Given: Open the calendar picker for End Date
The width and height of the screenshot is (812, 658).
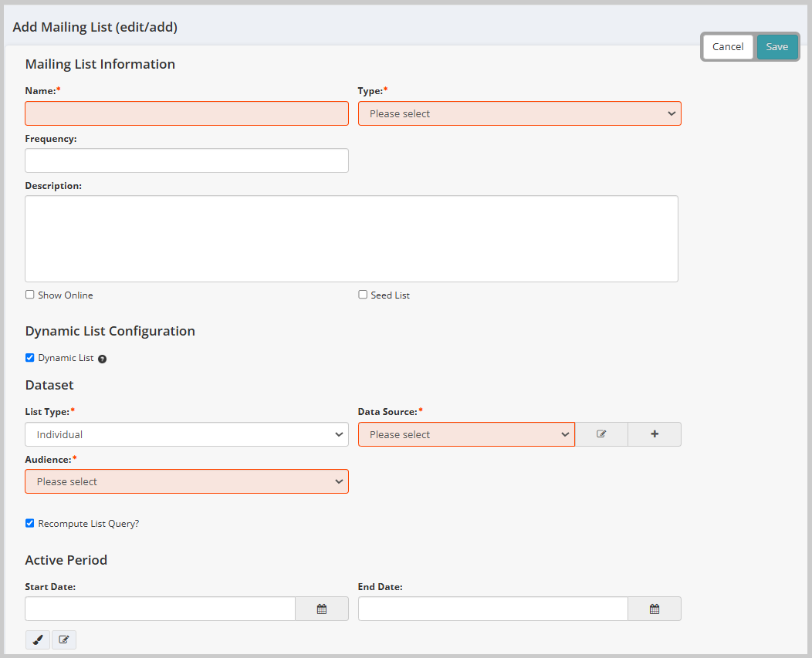Looking at the screenshot, I should click(x=654, y=609).
